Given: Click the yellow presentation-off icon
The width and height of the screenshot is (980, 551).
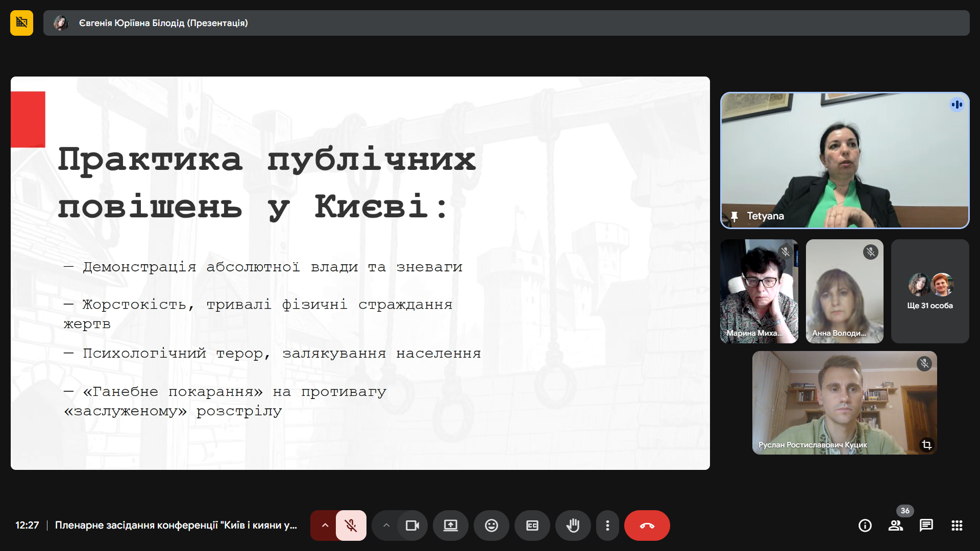Looking at the screenshot, I should click(21, 23).
